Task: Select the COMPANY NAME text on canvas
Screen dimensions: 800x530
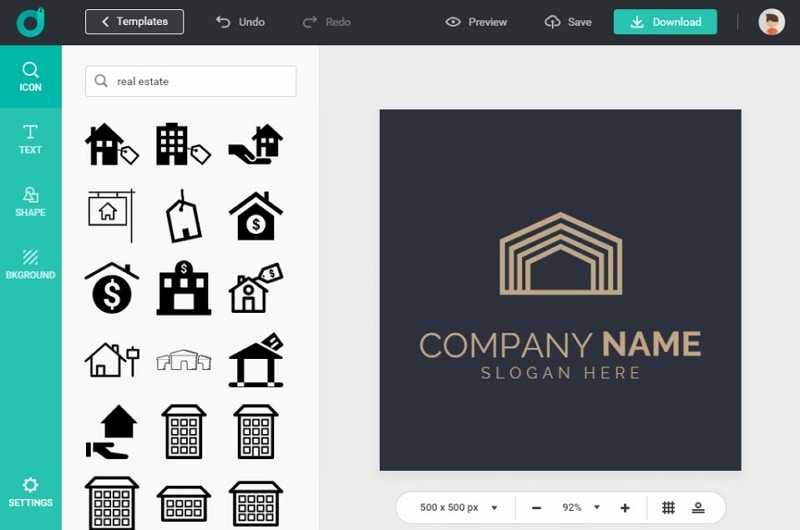Action: (560, 344)
